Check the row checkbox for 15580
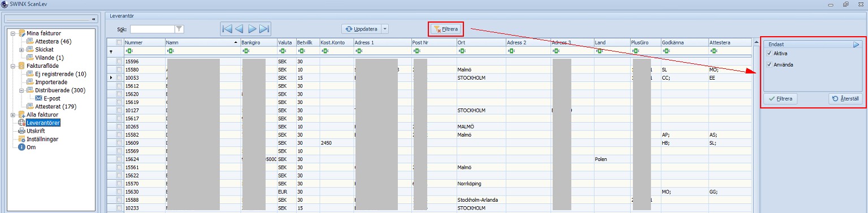Screen dimensions: 868x213 (119, 69)
